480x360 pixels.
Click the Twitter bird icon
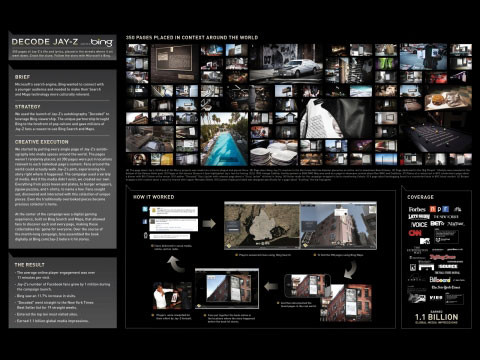point(145,209)
